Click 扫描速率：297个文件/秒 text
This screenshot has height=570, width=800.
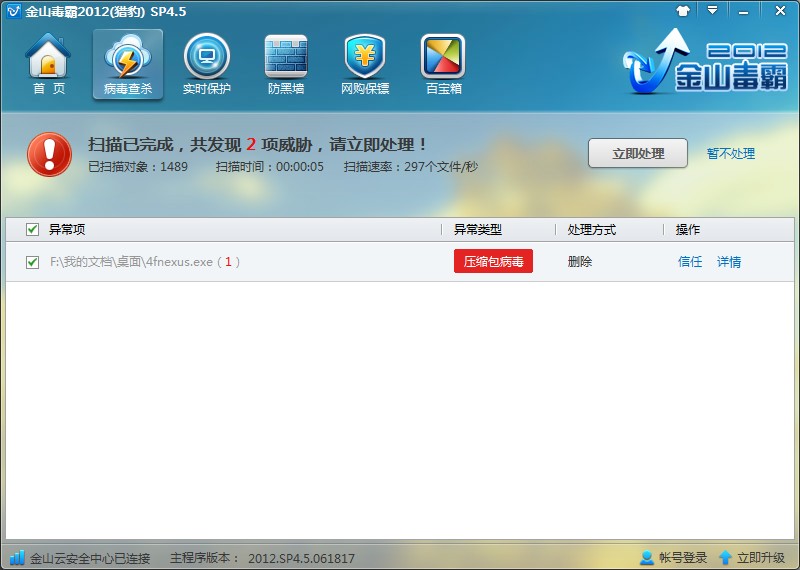pos(411,167)
